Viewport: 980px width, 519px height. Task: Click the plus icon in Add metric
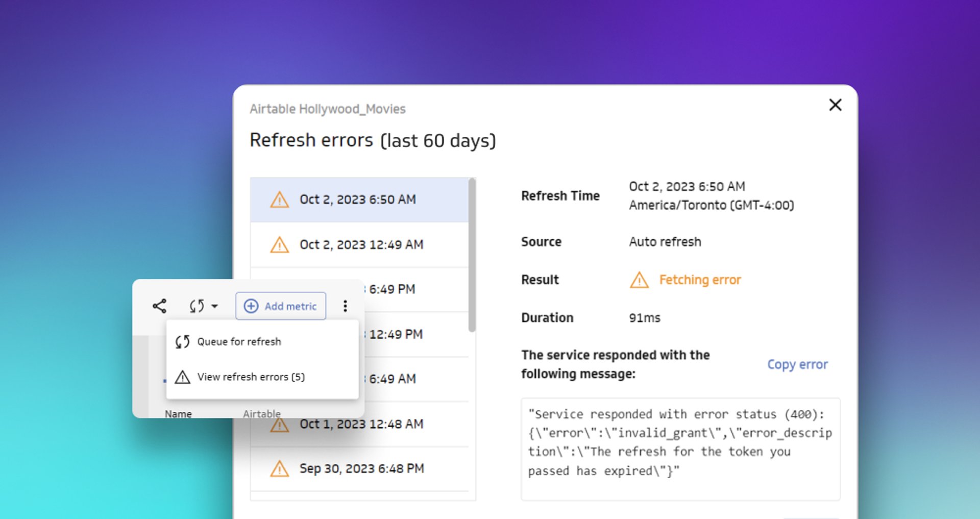pyautogui.click(x=251, y=306)
